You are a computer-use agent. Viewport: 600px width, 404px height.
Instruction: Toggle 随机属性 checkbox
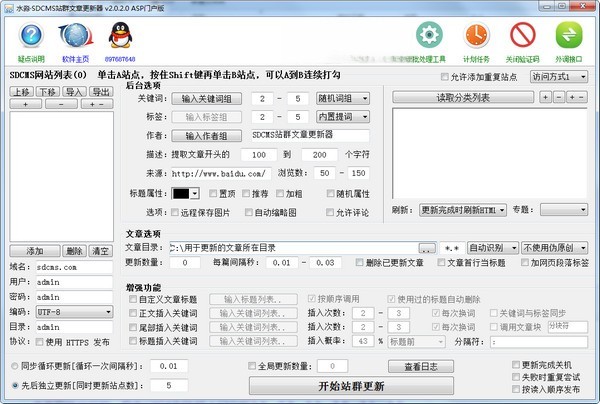330,194
